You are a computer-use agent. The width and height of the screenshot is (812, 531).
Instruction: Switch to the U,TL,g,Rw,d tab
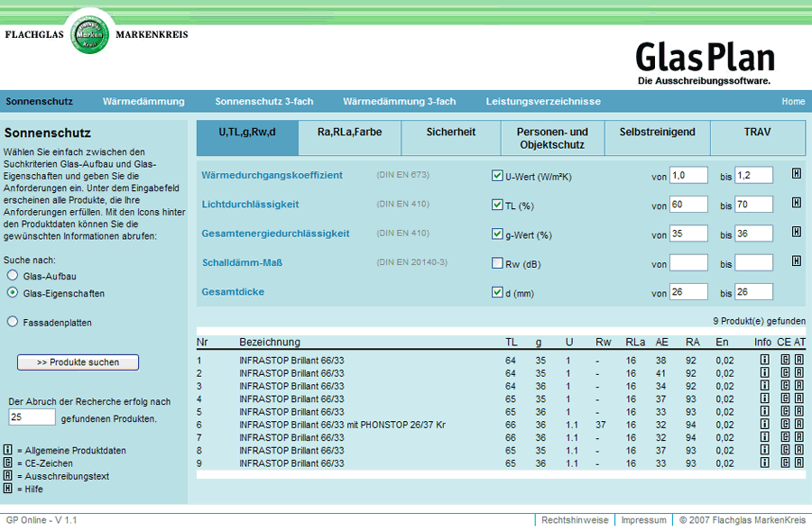[247, 138]
